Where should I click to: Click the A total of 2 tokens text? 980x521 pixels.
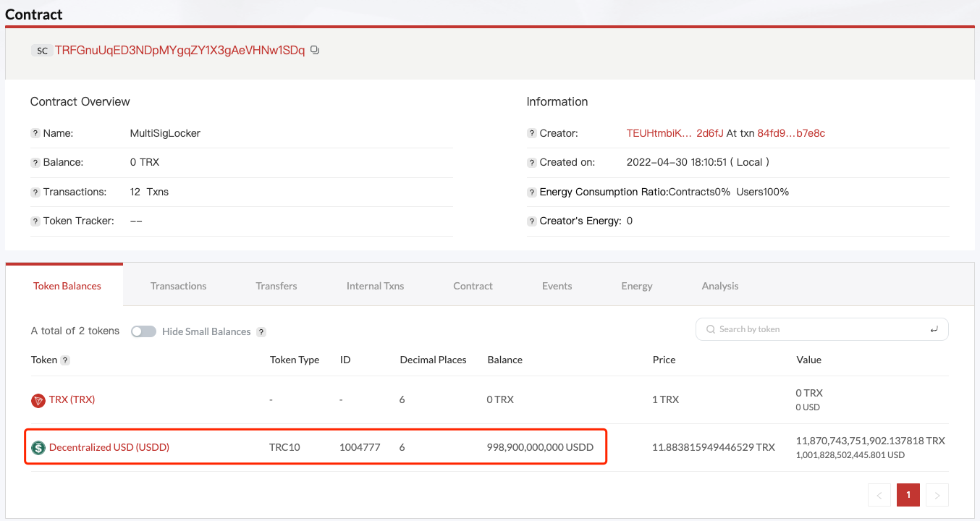[75, 331]
